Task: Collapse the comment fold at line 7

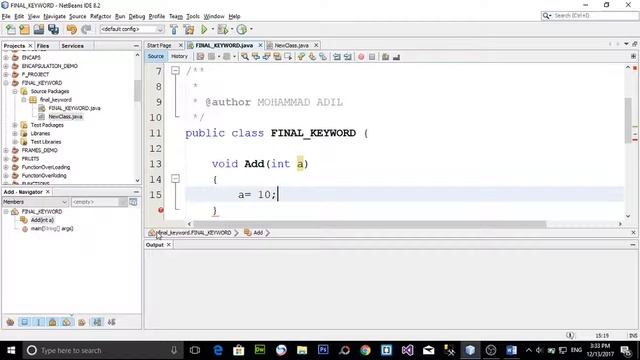Action: point(175,71)
